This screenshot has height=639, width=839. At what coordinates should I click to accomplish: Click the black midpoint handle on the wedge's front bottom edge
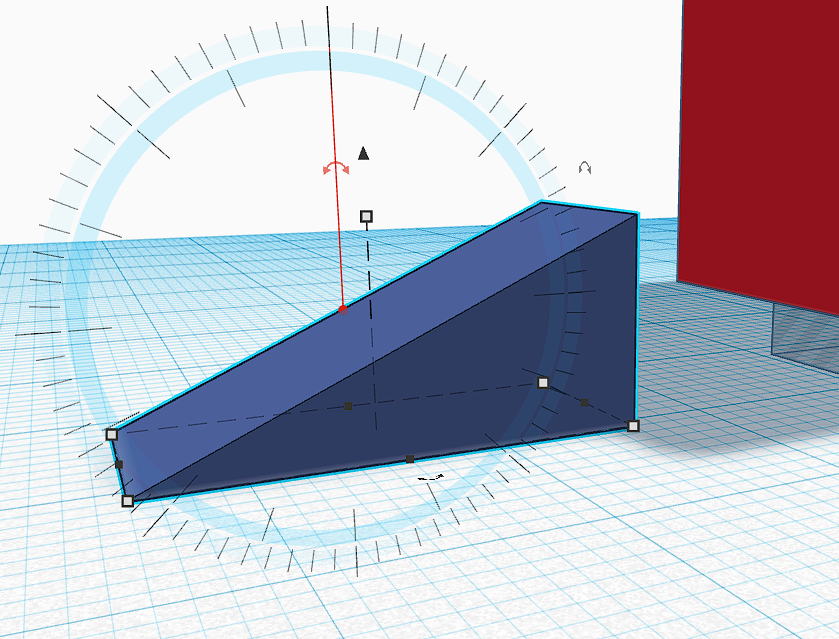tap(410, 459)
